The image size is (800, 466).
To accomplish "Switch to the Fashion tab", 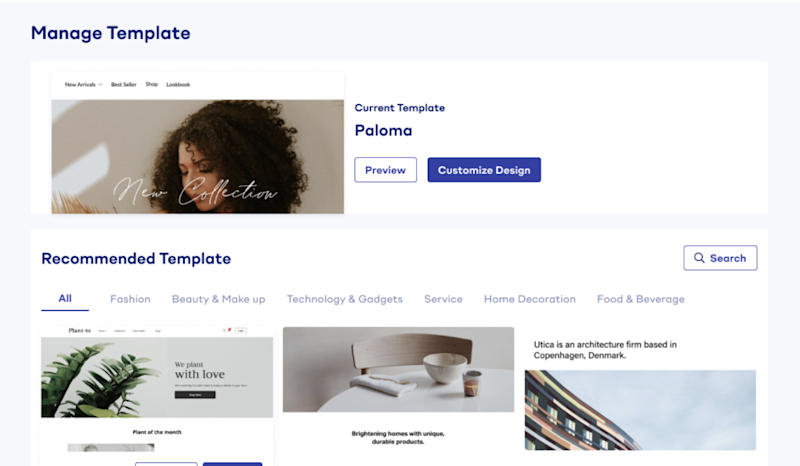I will click(130, 299).
